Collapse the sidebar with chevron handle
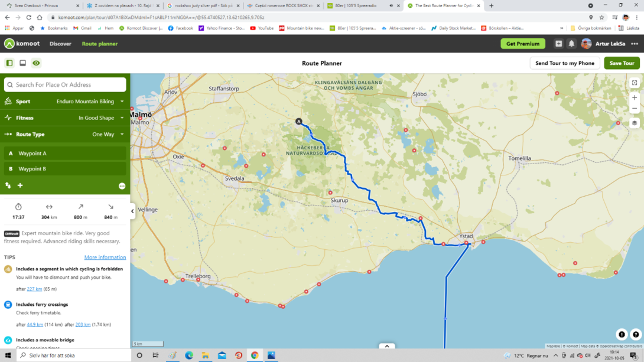 click(x=132, y=211)
